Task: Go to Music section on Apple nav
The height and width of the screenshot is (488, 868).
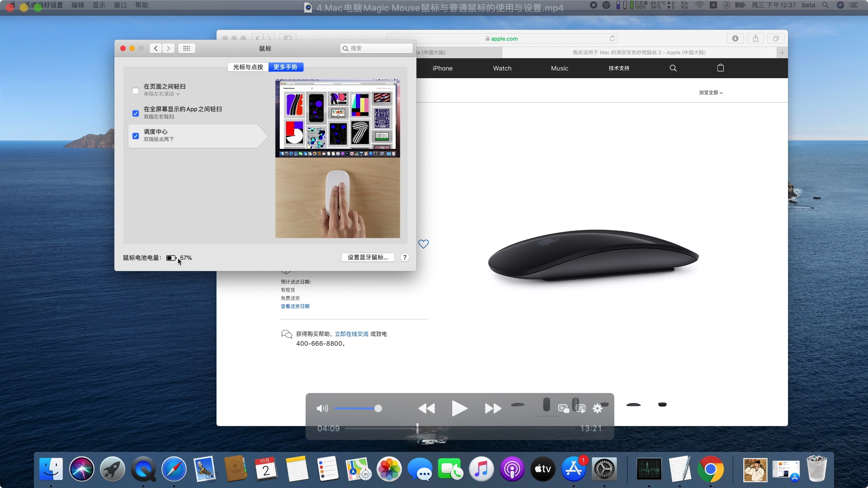Action: pyautogui.click(x=560, y=68)
